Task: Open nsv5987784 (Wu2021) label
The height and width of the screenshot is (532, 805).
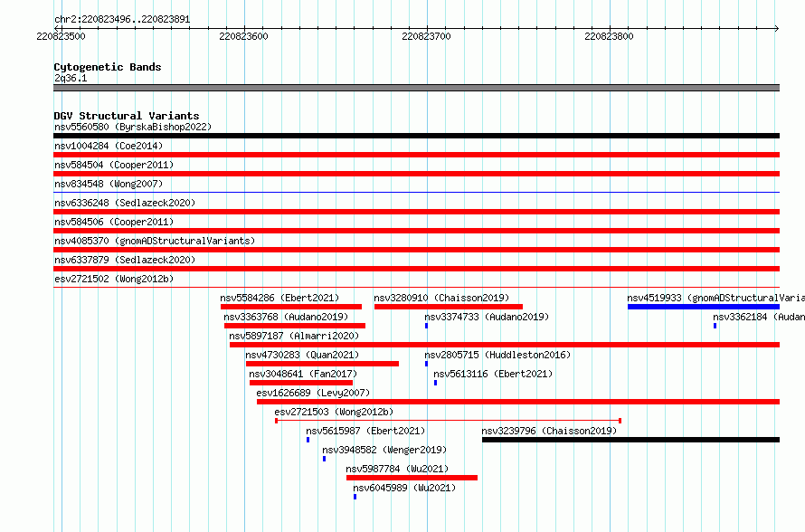Action: [397, 469]
